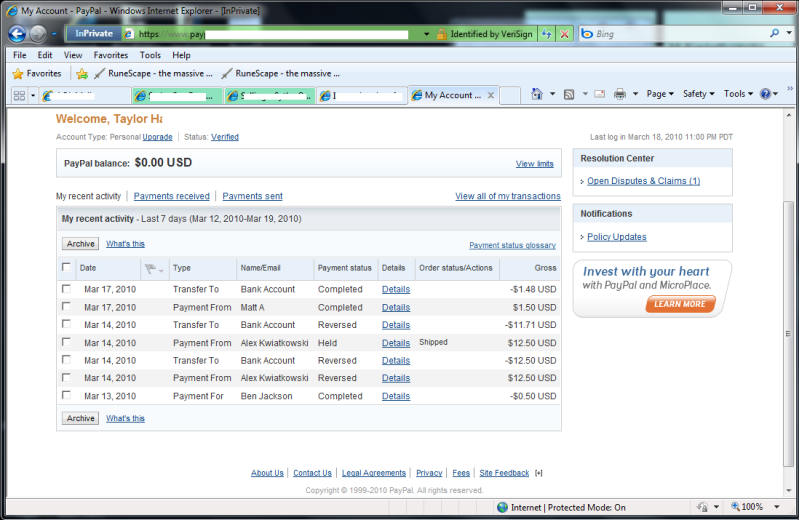This screenshot has height=520, width=799.
Task: Click View all of my transactions
Action: pyautogui.click(x=508, y=196)
